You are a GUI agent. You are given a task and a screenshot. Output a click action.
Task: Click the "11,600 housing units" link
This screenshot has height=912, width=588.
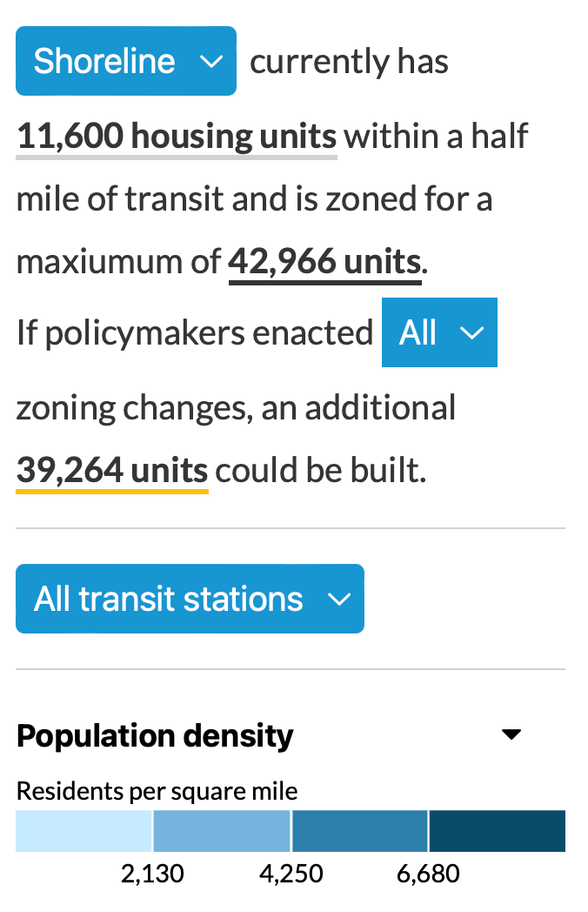click(x=176, y=137)
